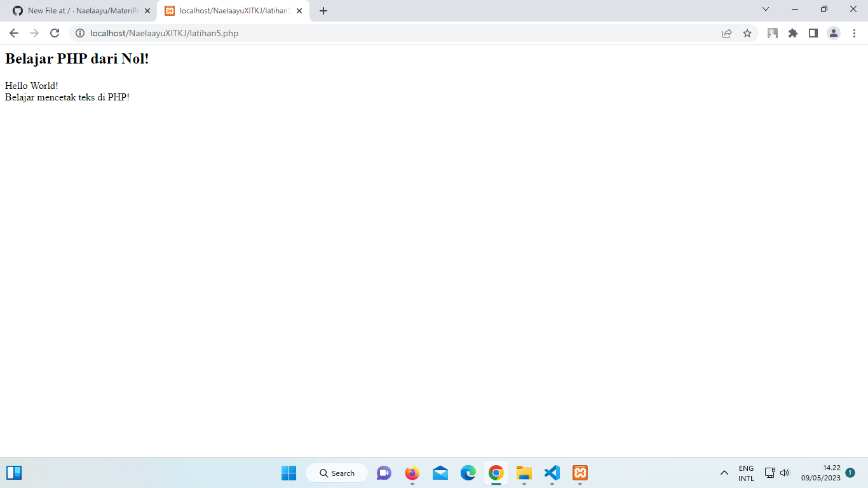Go back to the previous page
The image size is (868, 488).
(x=14, y=33)
